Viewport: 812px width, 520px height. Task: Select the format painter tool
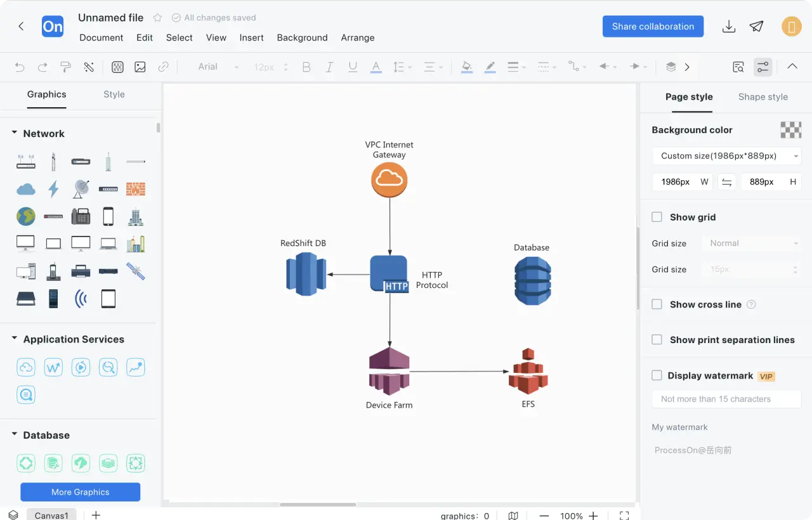[65, 67]
